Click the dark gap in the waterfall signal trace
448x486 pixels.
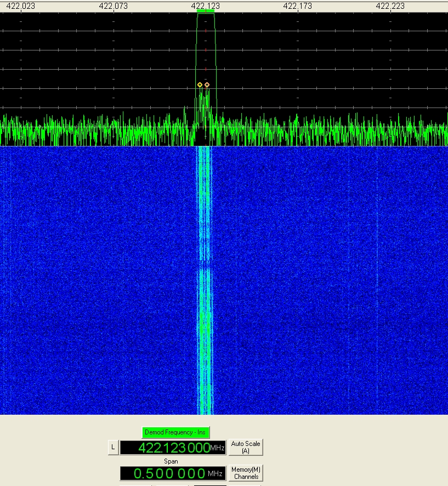pyautogui.click(x=205, y=264)
